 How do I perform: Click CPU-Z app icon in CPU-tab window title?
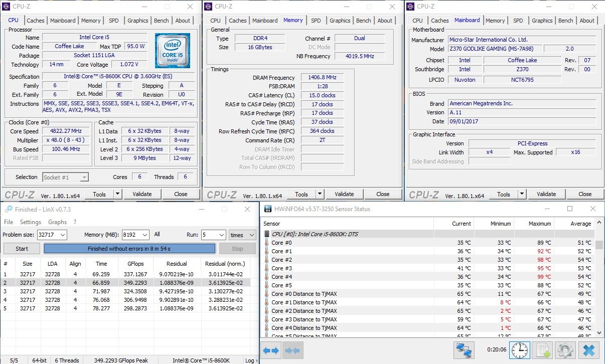pyautogui.click(x=6, y=7)
